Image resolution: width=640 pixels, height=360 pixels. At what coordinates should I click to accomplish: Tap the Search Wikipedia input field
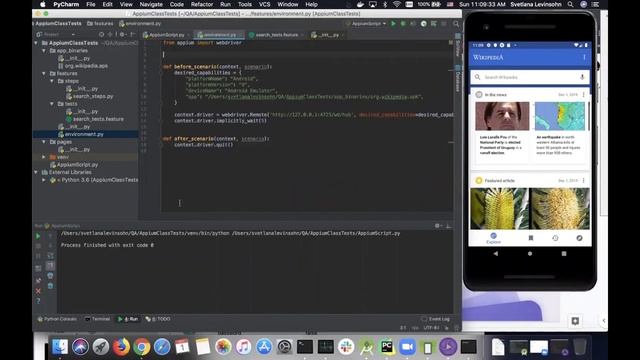530,77
